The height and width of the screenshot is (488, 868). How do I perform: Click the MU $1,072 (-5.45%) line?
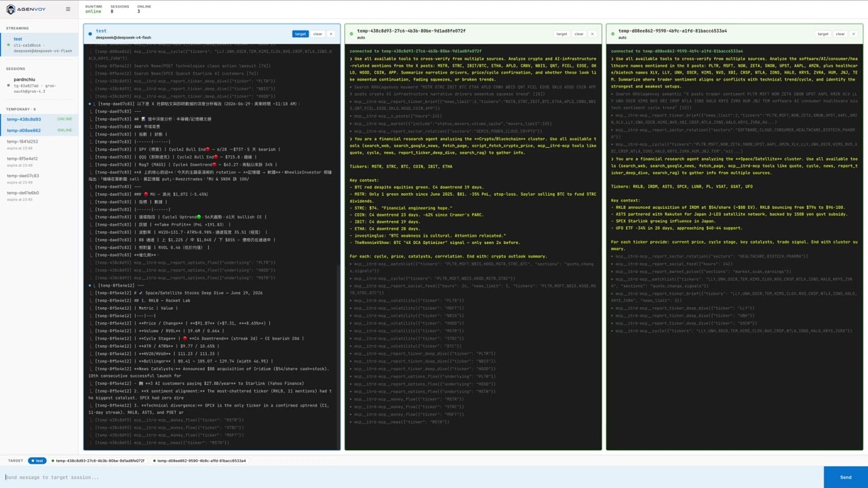pos(172,195)
